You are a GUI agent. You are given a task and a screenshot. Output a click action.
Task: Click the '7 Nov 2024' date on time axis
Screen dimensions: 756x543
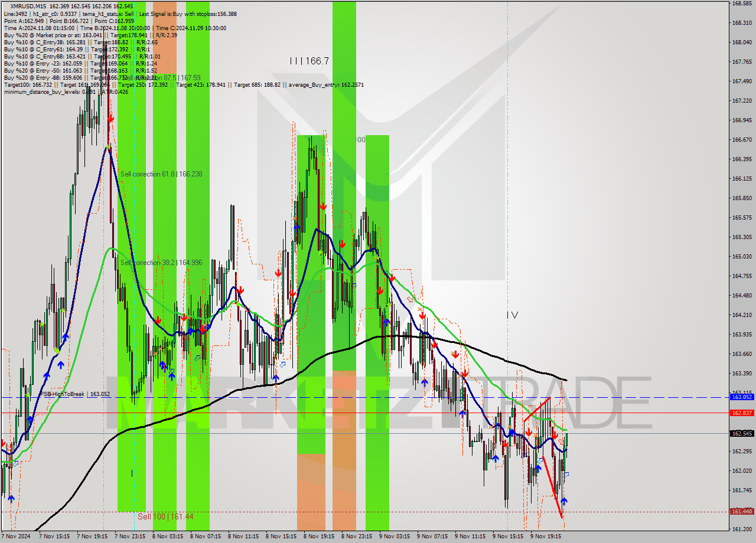[15, 537]
